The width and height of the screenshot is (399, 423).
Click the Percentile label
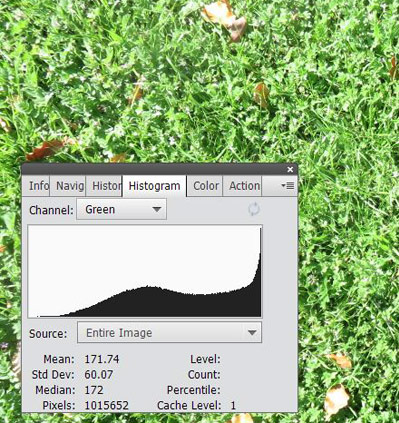(x=194, y=390)
